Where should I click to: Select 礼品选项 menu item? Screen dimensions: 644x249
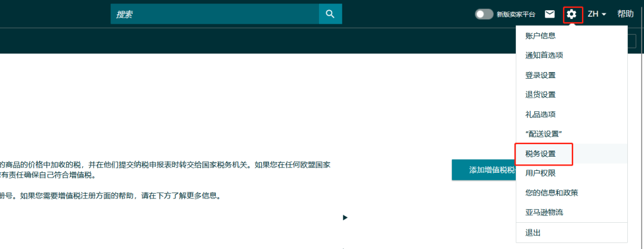point(540,114)
